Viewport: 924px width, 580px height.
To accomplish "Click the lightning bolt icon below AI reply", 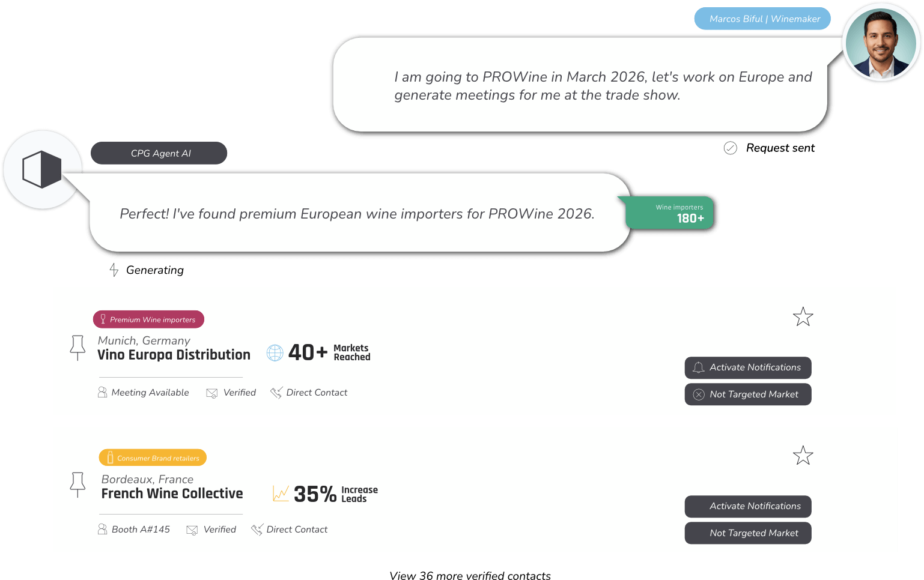I will [114, 270].
